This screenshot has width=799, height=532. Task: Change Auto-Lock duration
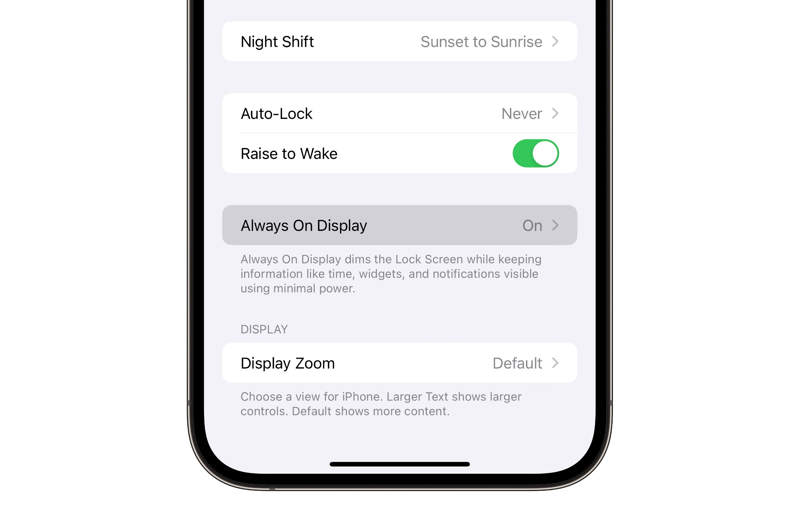399,113
